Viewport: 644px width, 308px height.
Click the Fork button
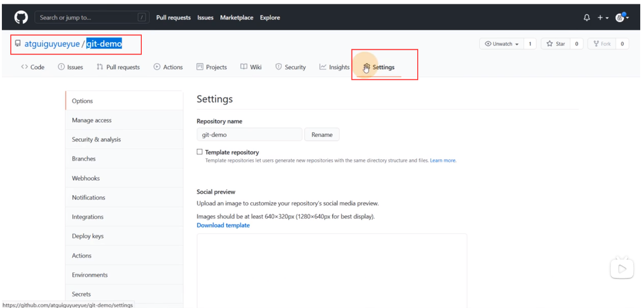602,44
